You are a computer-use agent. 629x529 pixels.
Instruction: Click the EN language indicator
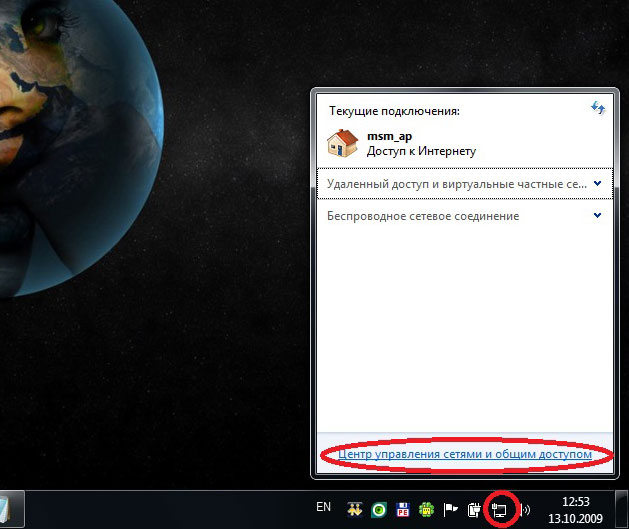pyautogui.click(x=323, y=507)
